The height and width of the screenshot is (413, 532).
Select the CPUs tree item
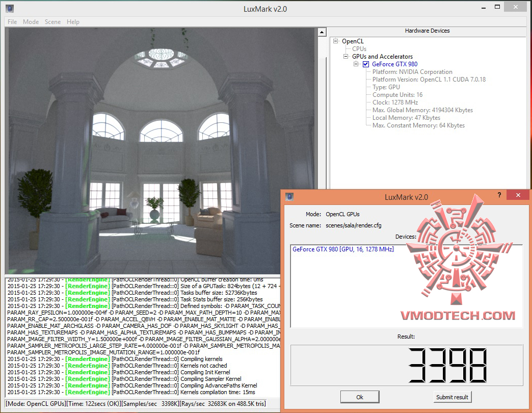(359, 49)
